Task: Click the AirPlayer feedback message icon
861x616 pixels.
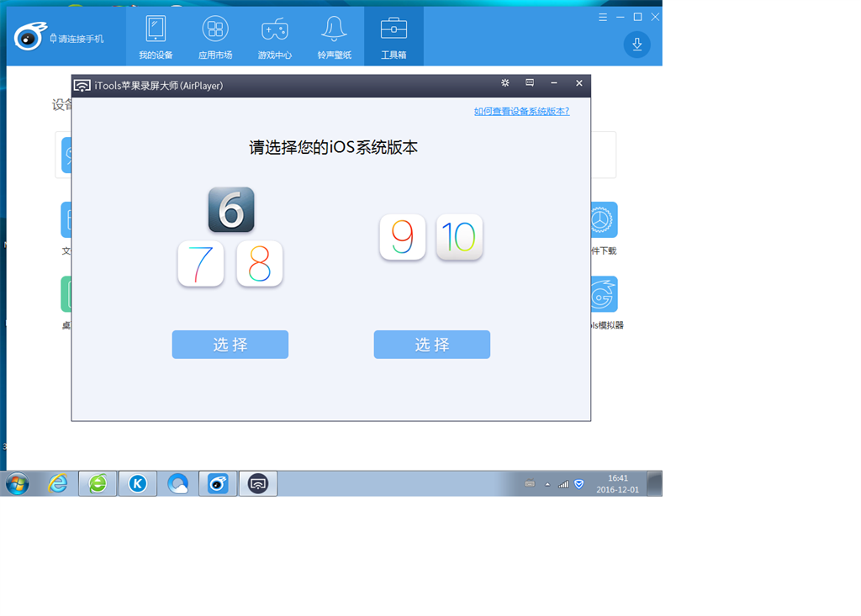Action: tap(530, 83)
